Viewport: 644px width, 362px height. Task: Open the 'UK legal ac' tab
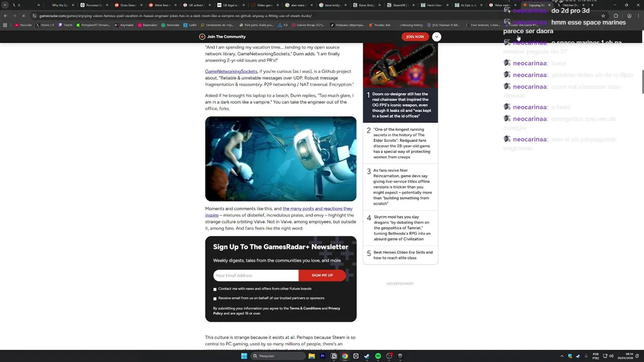coord(230,5)
